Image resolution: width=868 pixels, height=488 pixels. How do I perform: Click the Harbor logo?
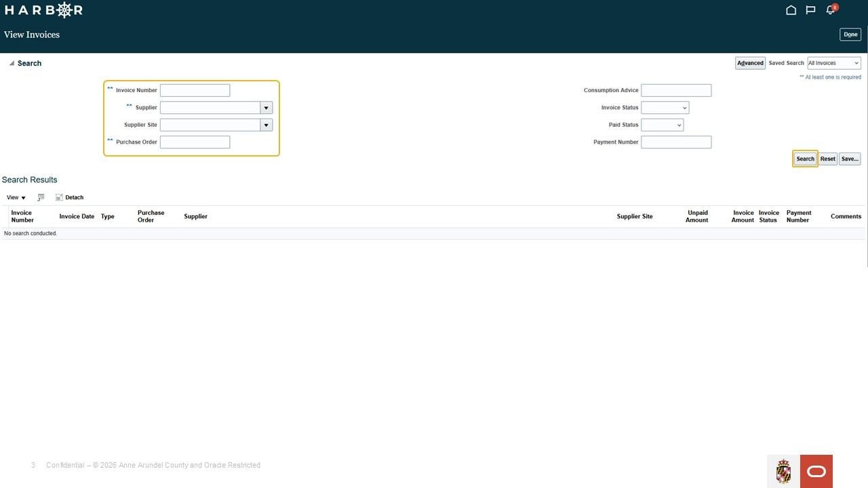coord(43,10)
